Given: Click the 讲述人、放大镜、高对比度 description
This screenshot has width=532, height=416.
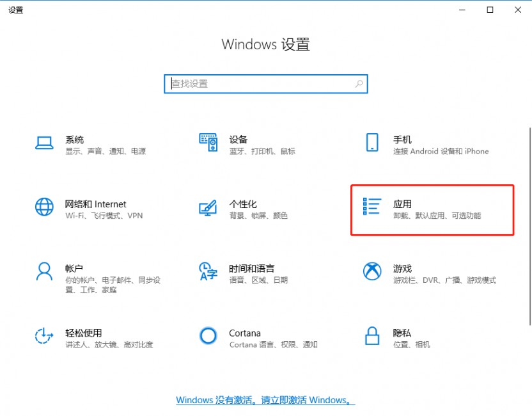Looking at the screenshot, I should point(109,345).
